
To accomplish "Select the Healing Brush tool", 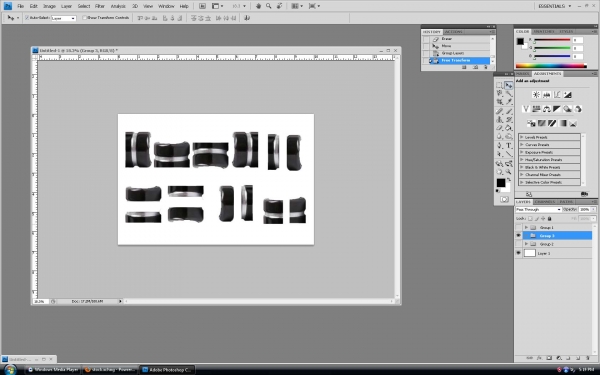I will 499,111.
